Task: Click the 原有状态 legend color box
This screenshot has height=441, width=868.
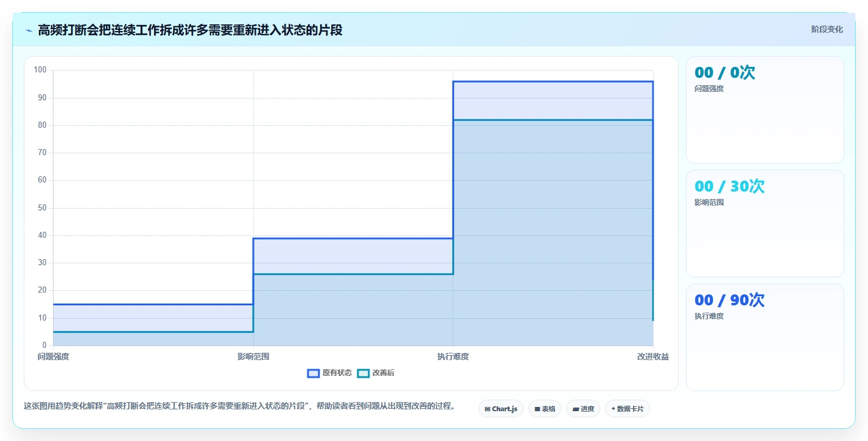Action: pyautogui.click(x=313, y=373)
